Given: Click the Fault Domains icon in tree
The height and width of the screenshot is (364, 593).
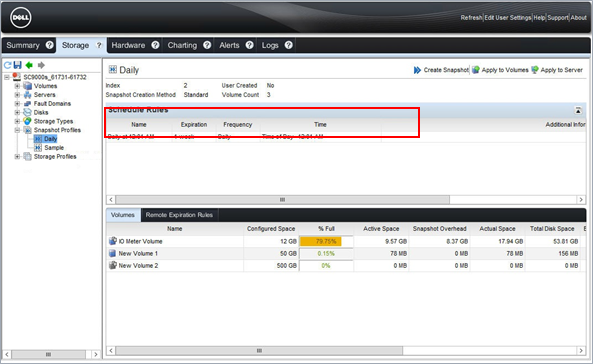Looking at the screenshot, I should (28, 103).
